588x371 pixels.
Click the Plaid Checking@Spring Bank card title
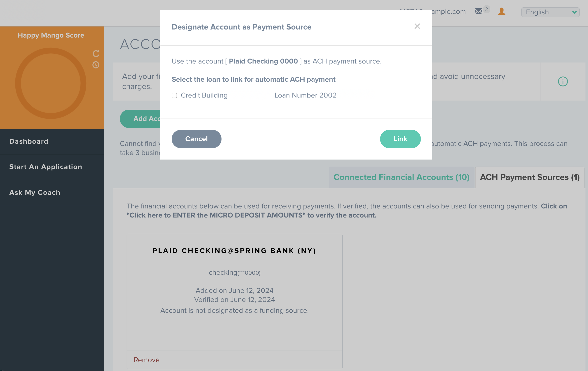click(234, 251)
